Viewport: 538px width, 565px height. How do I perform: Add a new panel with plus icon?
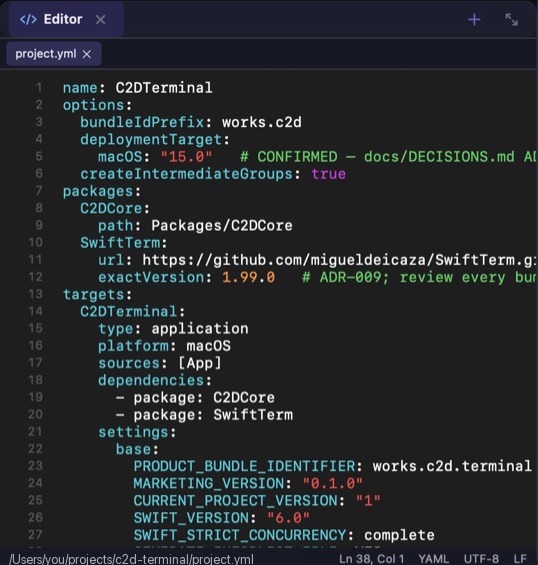coord(474,19)
